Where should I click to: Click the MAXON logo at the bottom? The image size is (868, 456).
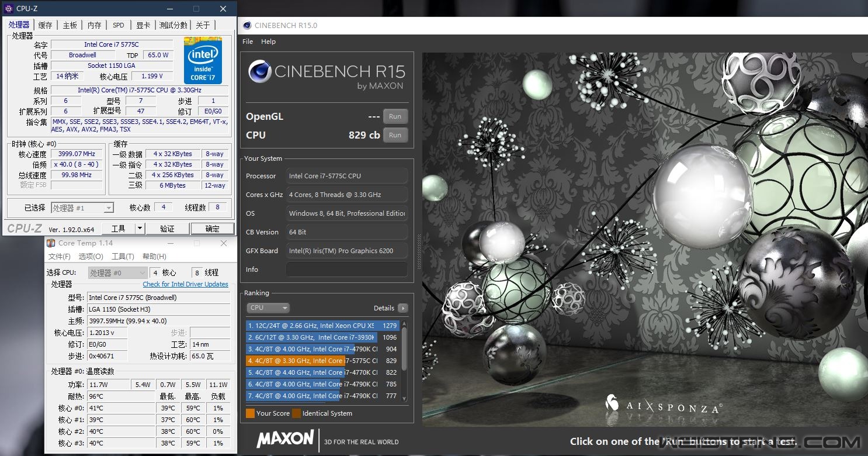[x=285, y=440]
